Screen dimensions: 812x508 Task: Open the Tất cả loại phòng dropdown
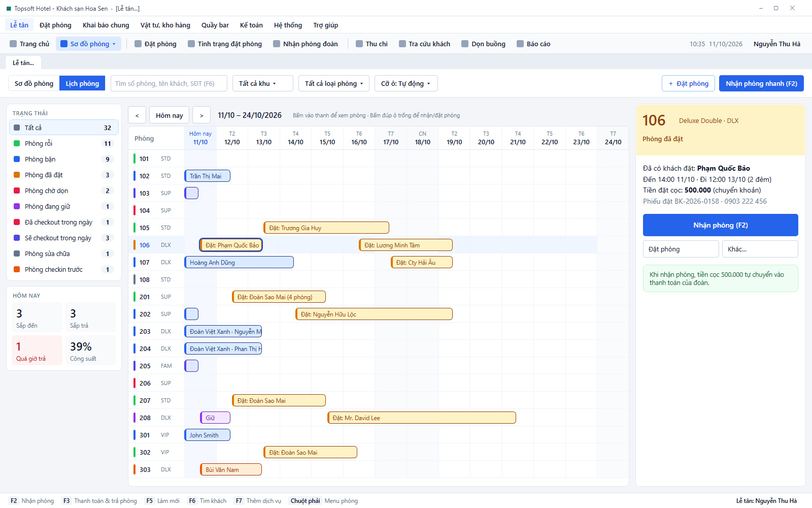[x=334, y=83]
